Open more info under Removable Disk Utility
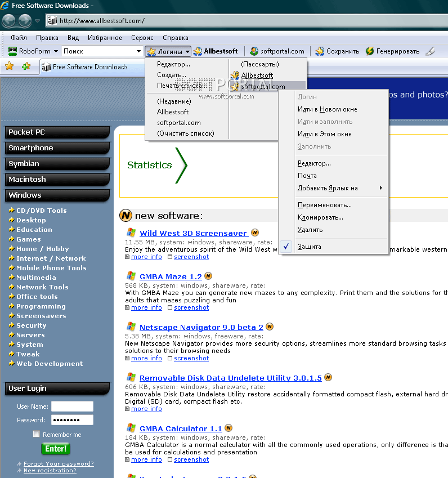The height and width of the screenshot is (478, 448). tap(146, 409)
